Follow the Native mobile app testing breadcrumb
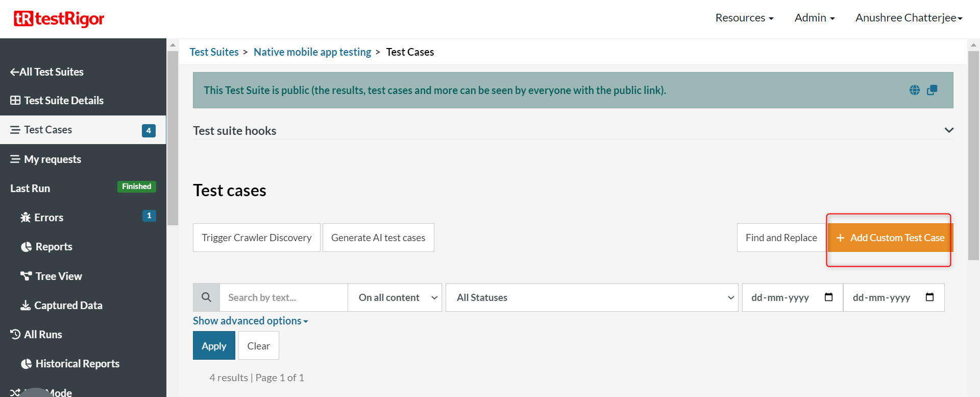The height and width of the screenshot is (397, 980). tap(312, 52)
